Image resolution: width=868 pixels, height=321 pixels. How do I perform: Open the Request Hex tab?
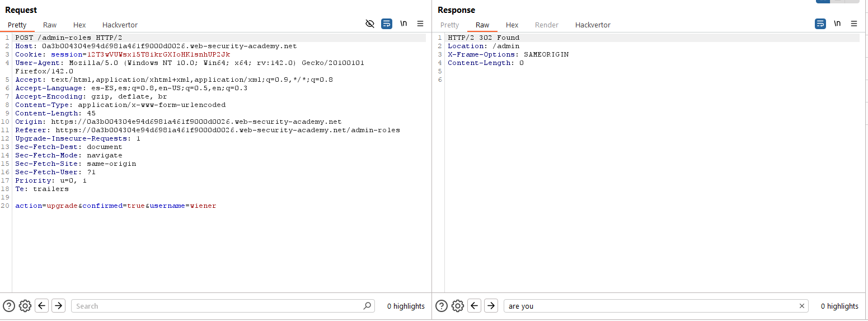(79, 25)
